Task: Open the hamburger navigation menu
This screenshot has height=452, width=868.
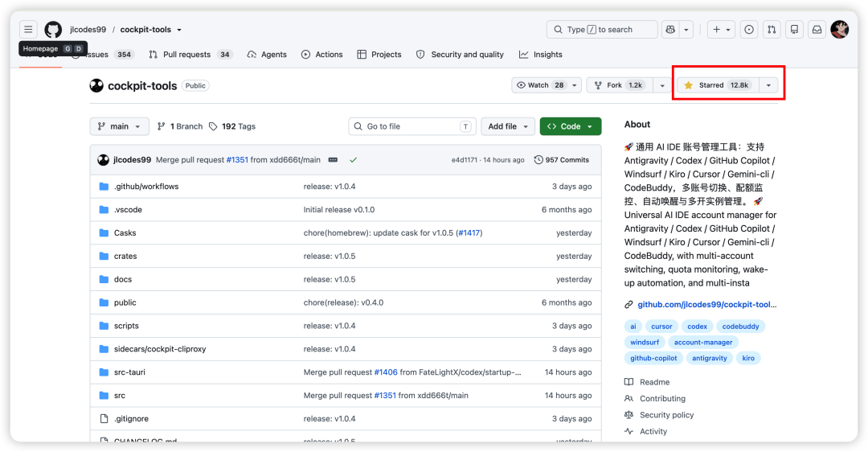Action: pos(28,30)
